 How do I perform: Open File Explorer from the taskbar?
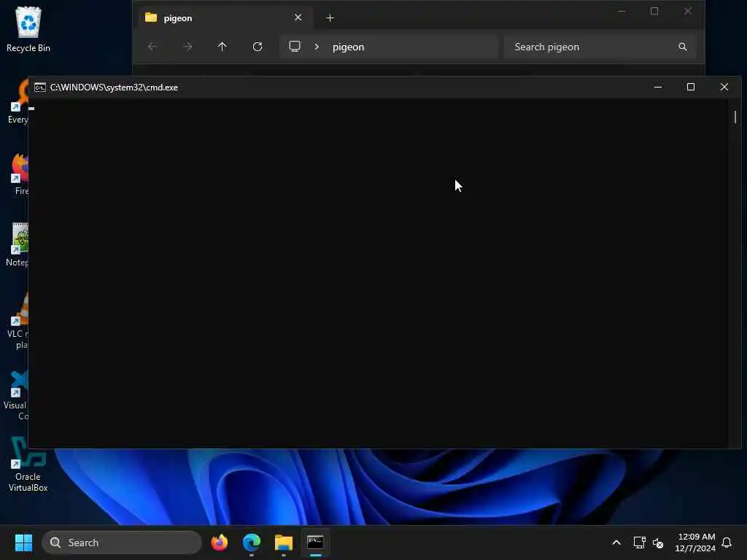pos(284,542)
